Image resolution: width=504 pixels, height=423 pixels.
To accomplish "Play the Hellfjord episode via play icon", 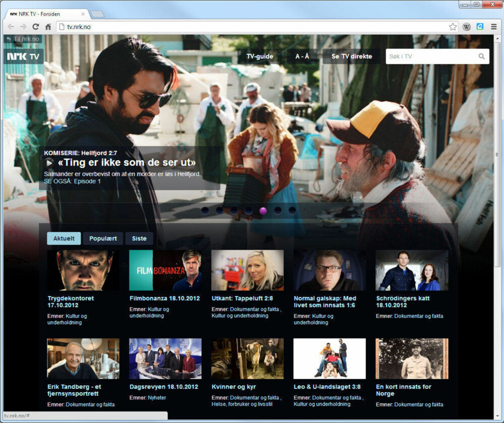I will click(x=49, y=163).
